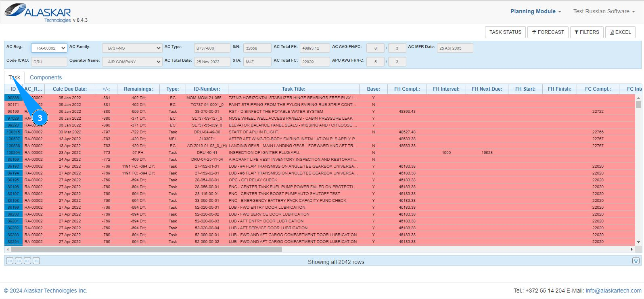Click task title 'START OF APU IN FLIGHT.'

(254, 132)
